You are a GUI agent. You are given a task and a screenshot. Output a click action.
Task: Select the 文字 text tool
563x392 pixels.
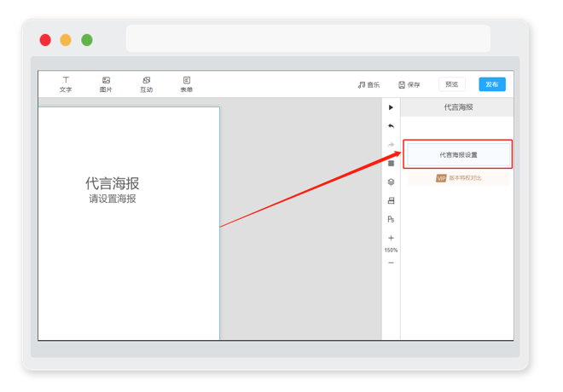[66, 84]
